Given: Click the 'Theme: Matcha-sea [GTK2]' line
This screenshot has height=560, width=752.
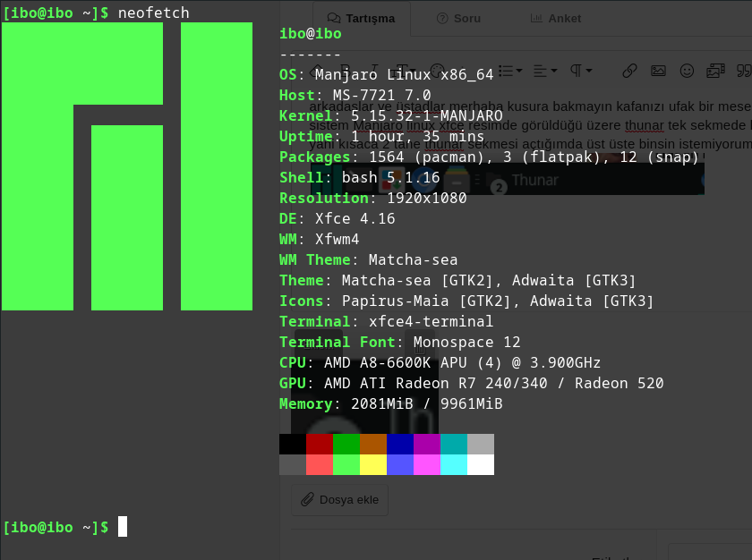Looking at the screenshot, I should (x=458, y=281).
